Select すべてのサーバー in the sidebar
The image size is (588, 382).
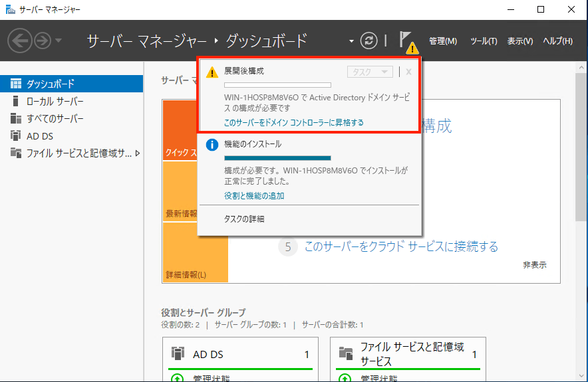click(x=71, y=119)
